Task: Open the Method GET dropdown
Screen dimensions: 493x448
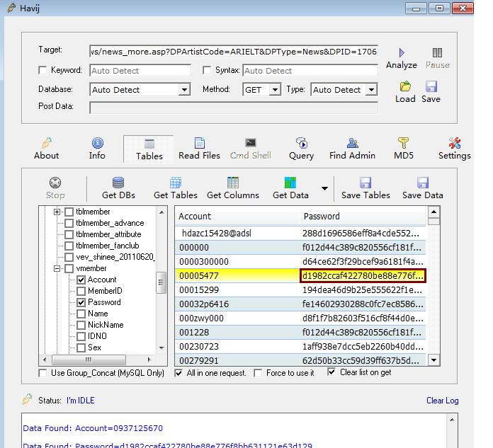Action: 275,90
